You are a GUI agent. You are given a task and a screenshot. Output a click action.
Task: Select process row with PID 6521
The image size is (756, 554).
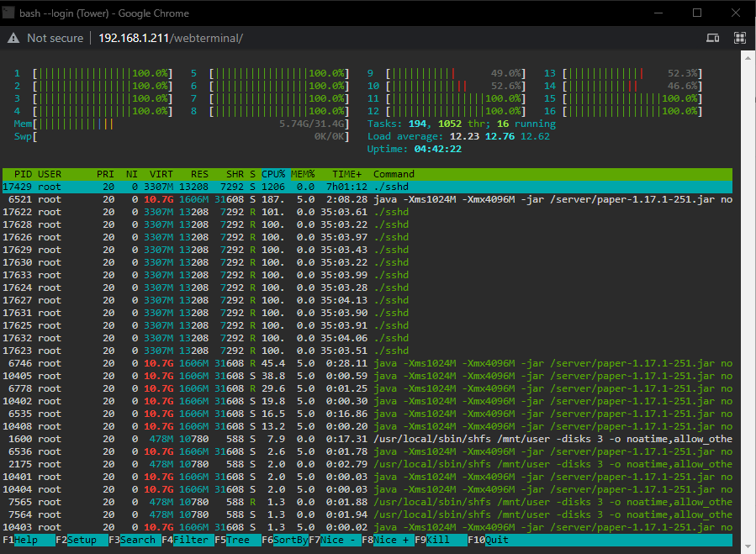tap(367, 199)
